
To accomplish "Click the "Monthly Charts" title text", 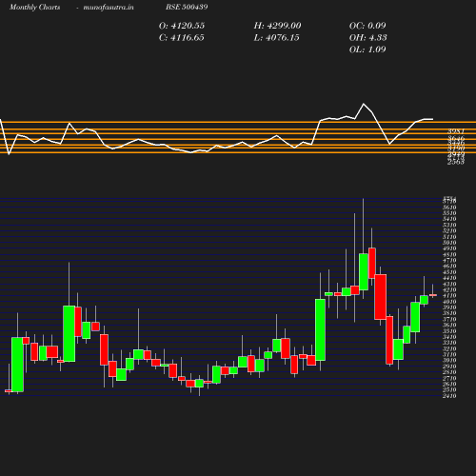I will click(34, 8).
